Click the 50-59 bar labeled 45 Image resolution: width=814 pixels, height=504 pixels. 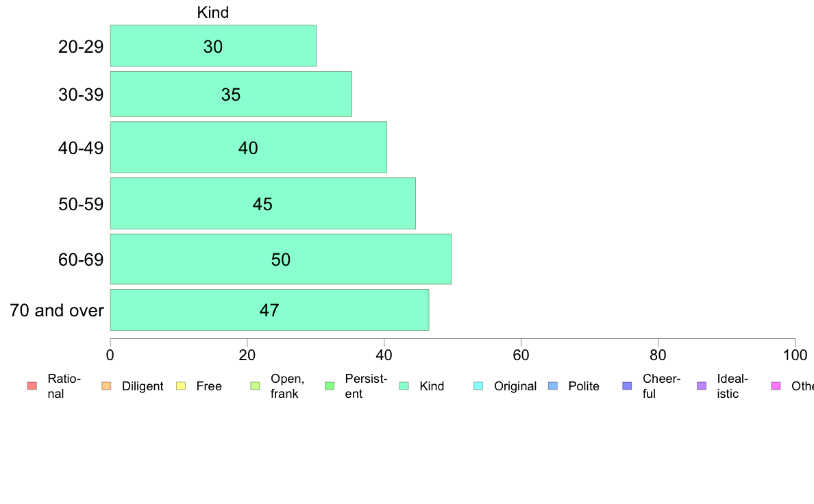pos(262,203)
